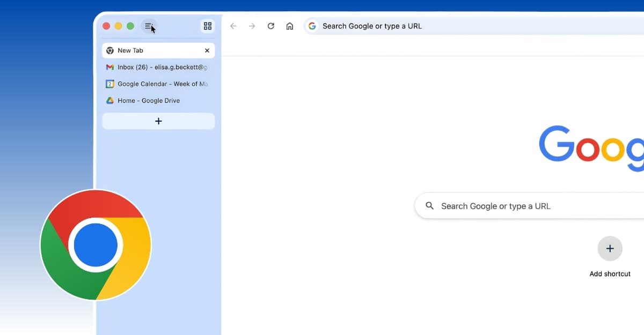Collapse the vertical tab sidebar
Screen dimensions: 644x335
(x=148, y=25)
